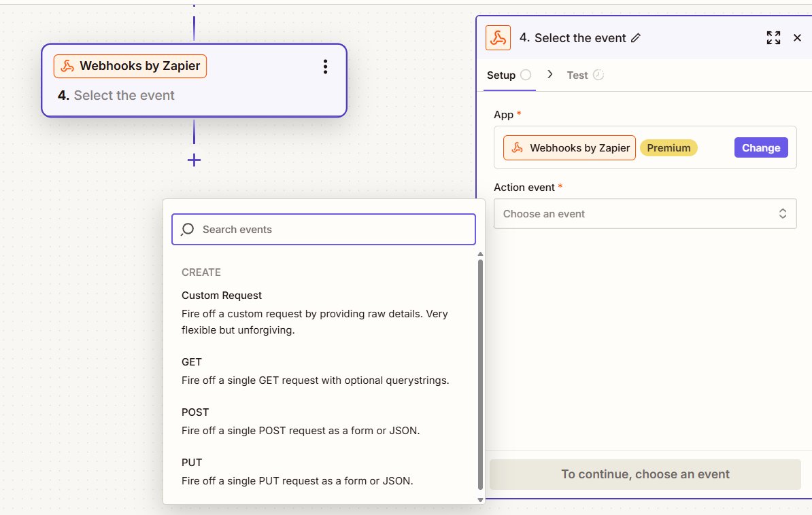Rename the step using the pencil icon
This screenshot has width=812, height=515.
(636, 38)
